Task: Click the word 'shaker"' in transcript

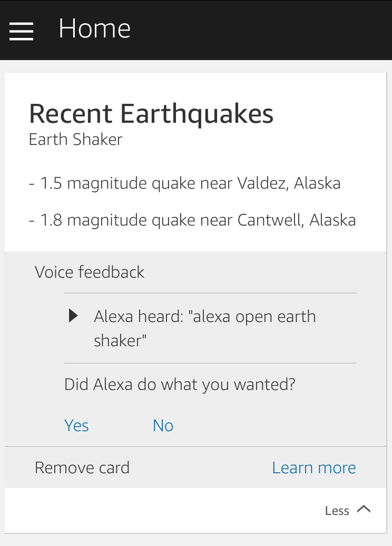Action: [x=120, y=340]
